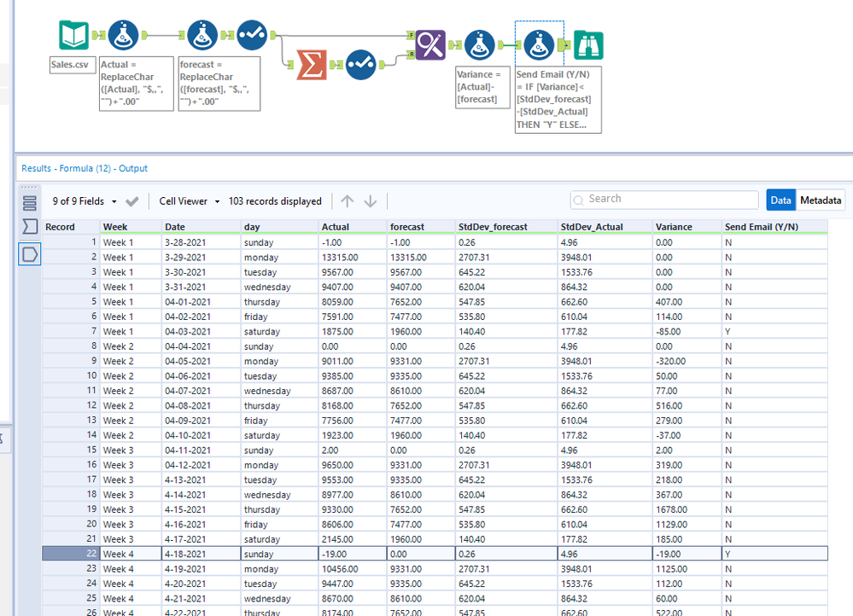Image resolution: width=853 pixels, height=616 pixels.
Task: Click the StdDev_Actual column header
Action: tap(605, 227)
